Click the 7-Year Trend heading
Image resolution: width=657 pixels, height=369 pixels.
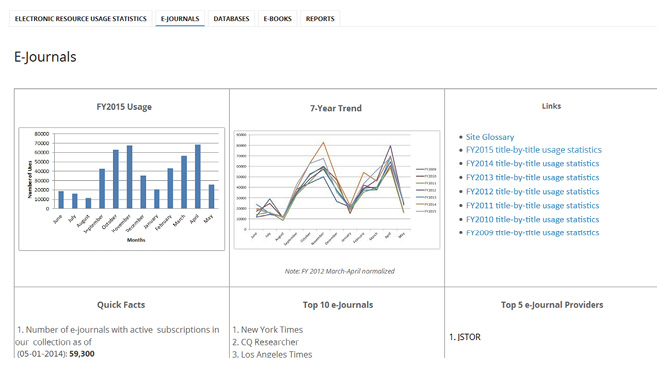[x=336, y=108]
